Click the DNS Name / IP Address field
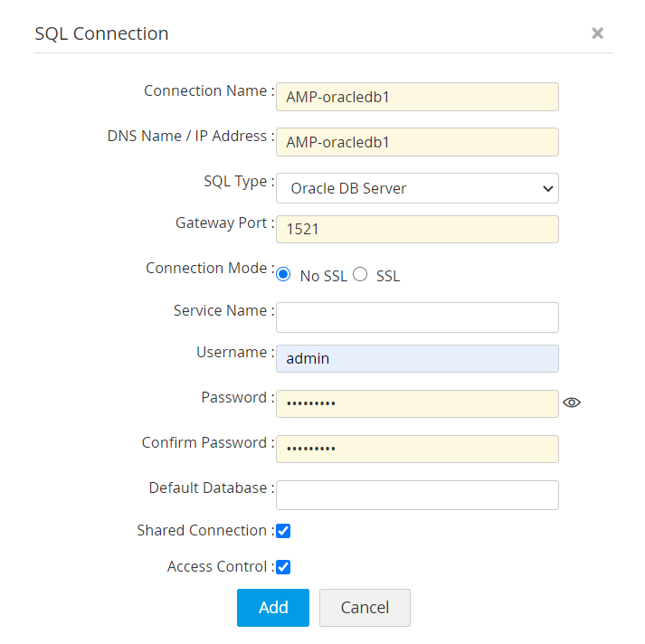The width and height of the screenshot is (645, 644). (x=417, y=142)
